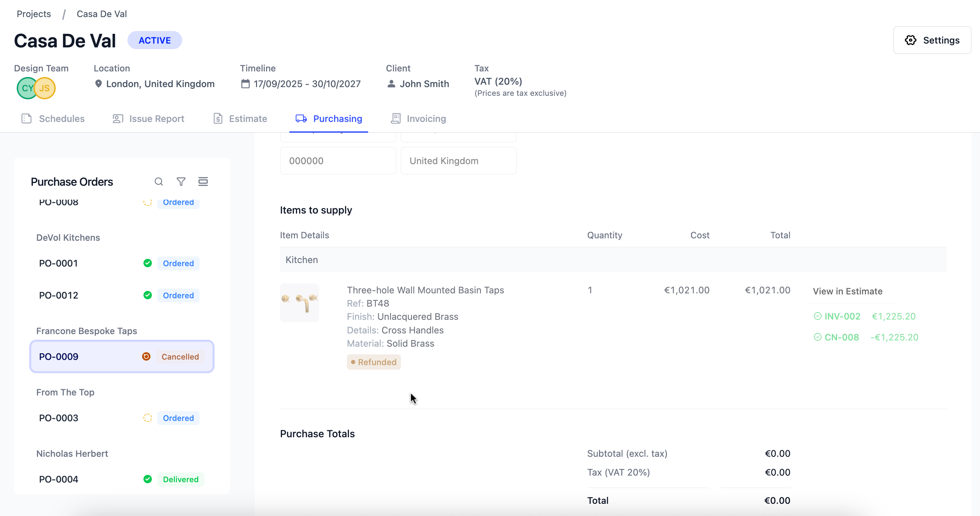This screenshot has height=516, width=980.
Task: Select the Purchasing tab
Action: click(329, 119)
